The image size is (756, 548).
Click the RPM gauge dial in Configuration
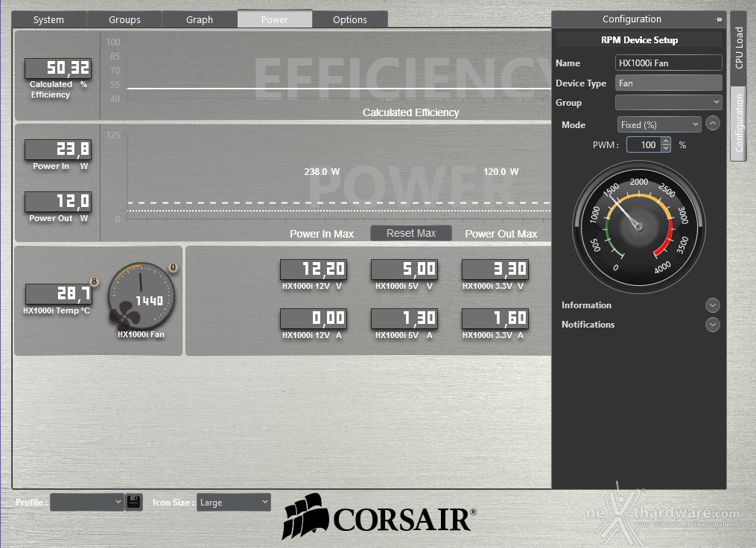pos(638,226)
